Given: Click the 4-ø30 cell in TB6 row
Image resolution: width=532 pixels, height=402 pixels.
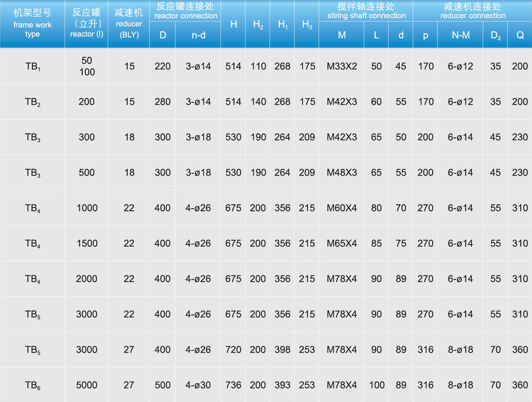Looking at the screenshot, I should 198,385.
